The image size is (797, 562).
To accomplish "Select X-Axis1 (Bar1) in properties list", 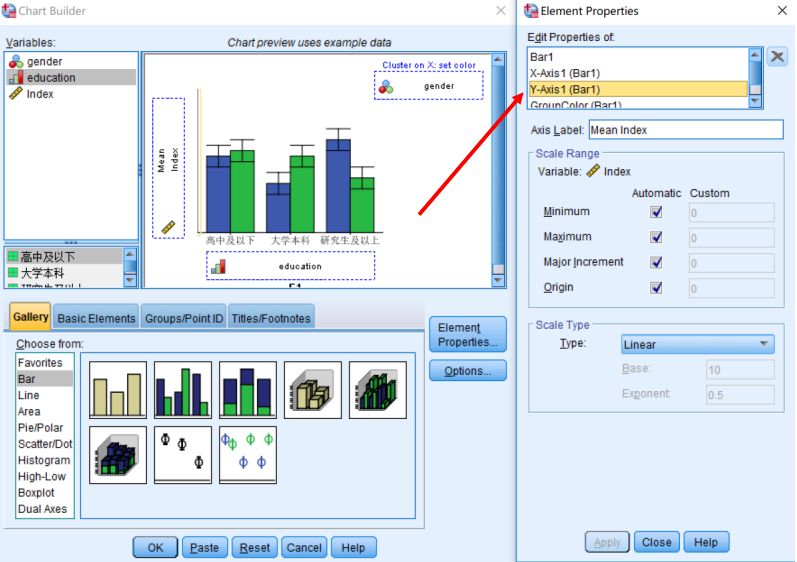I will (x=638, y=73).
